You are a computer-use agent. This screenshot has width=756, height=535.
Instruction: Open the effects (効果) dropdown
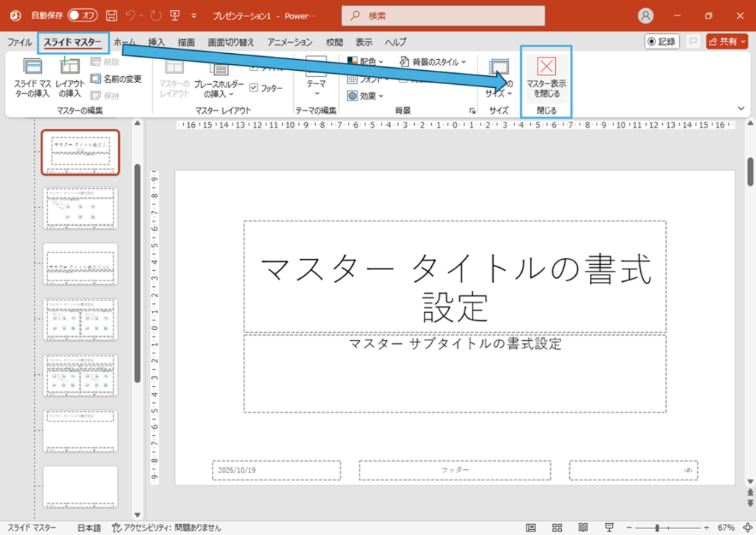[365, 96]
